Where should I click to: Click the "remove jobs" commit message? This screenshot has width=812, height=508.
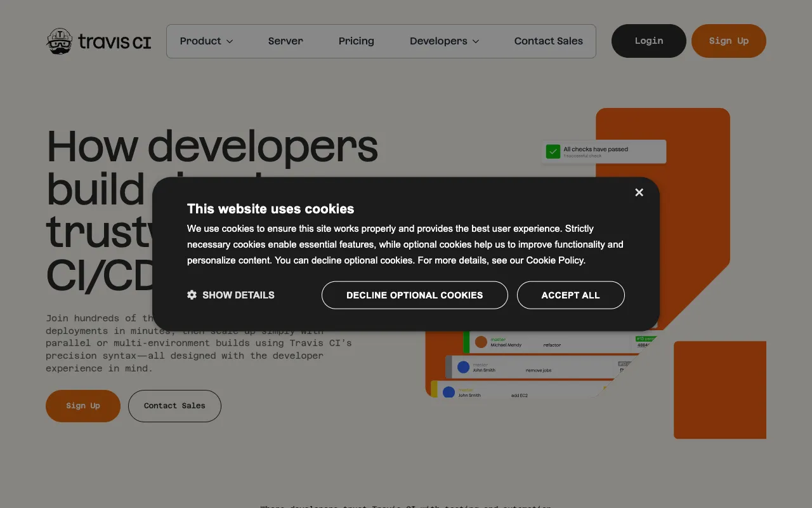[539, 370]
